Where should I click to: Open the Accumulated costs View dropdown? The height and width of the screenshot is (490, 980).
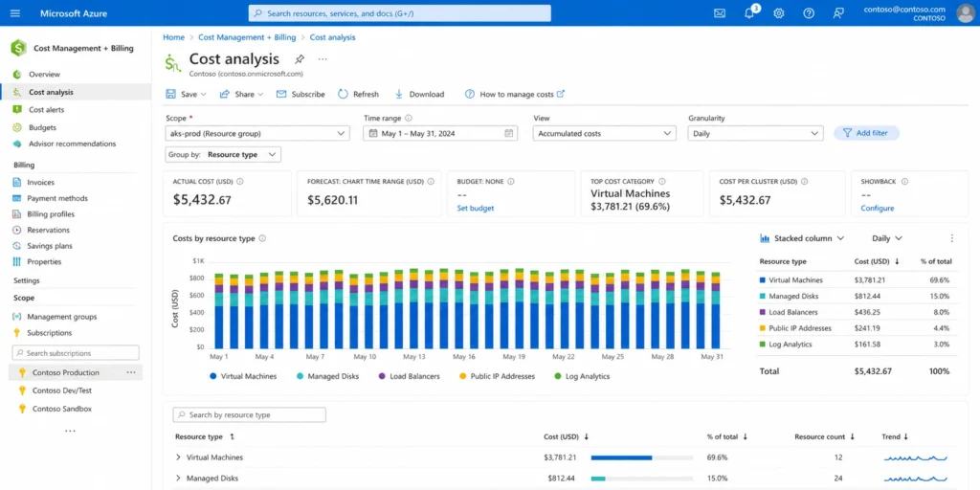605,133
